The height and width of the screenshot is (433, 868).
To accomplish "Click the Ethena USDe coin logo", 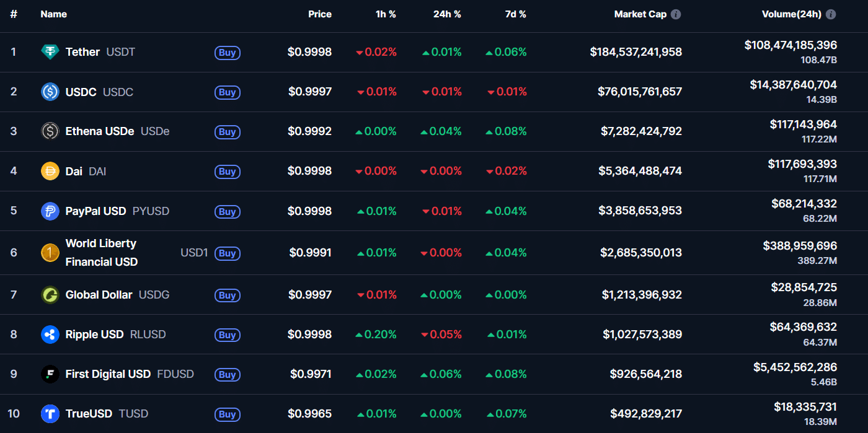I will (50, 131).
